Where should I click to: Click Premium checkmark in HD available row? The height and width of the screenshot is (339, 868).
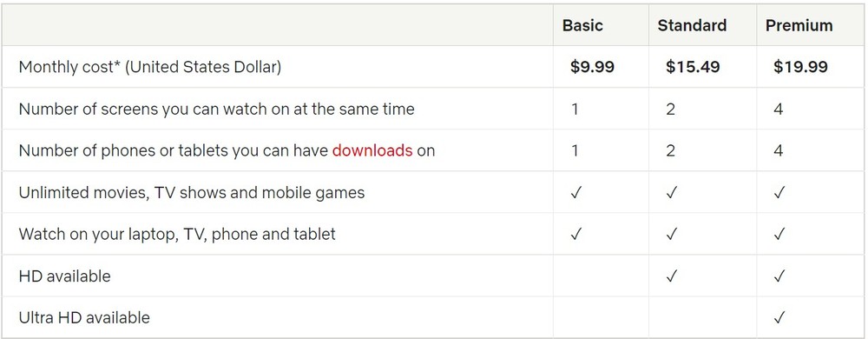click(x=779, y=276)
